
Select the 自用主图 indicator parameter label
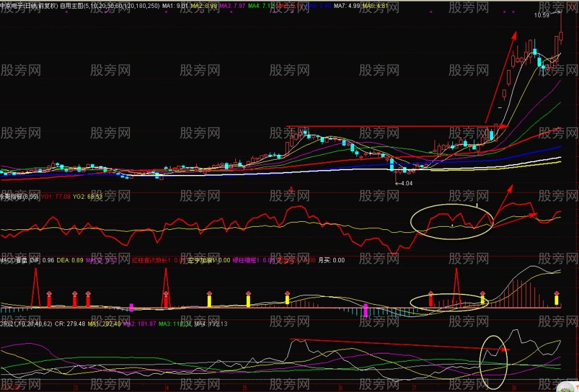110,6
